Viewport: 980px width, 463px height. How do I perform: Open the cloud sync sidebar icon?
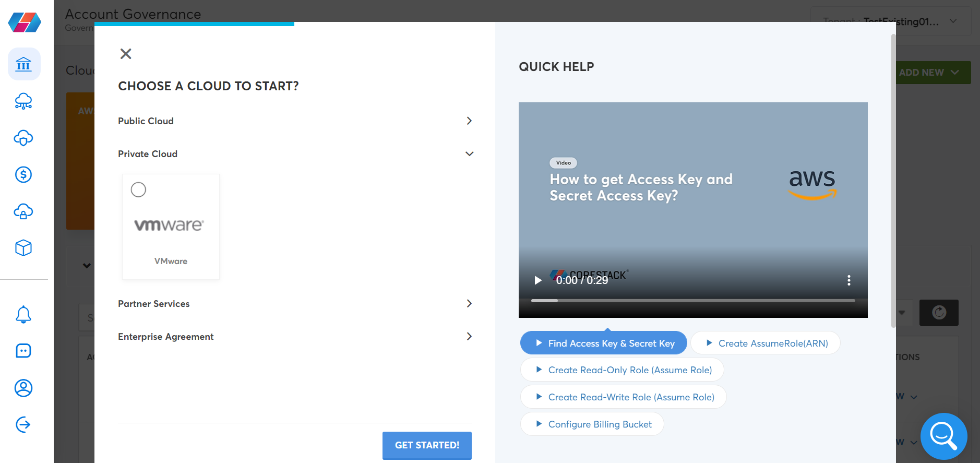[23, 138]
